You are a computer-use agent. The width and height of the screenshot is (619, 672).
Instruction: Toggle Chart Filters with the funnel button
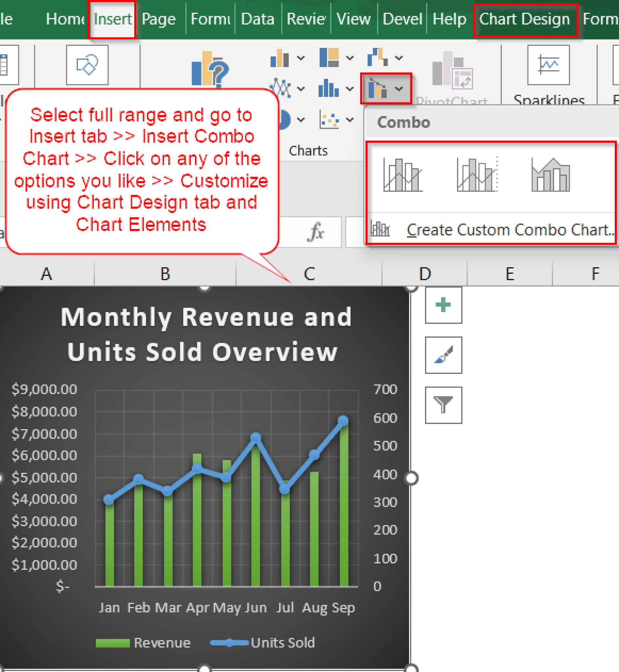[443, 405]
